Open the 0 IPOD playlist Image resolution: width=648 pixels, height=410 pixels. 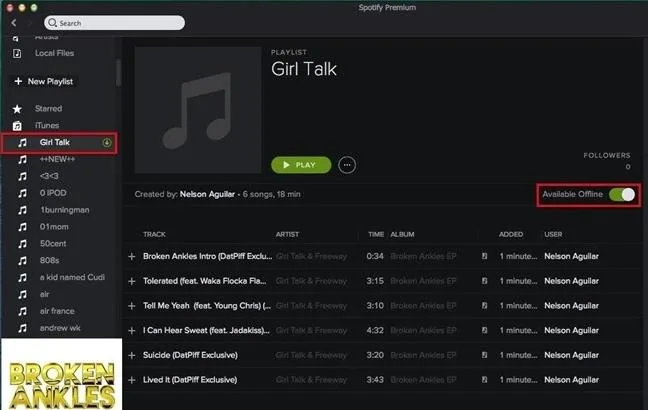[x=53, y=193]
